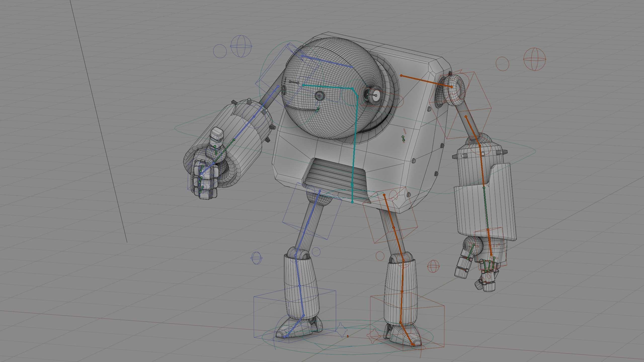Select the green forearm bone in the lowered arm
Image resolution: width=644 pixels, height=362 pixels.
486,208
